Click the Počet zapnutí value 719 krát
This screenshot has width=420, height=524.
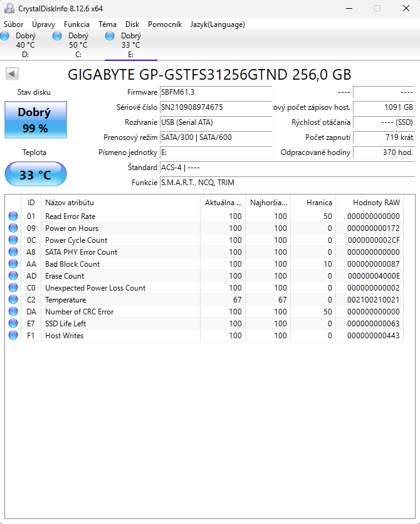[384, 137]
